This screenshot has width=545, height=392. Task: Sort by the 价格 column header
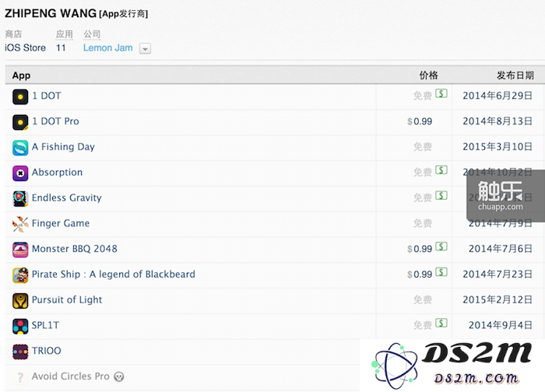coord(428,75)
